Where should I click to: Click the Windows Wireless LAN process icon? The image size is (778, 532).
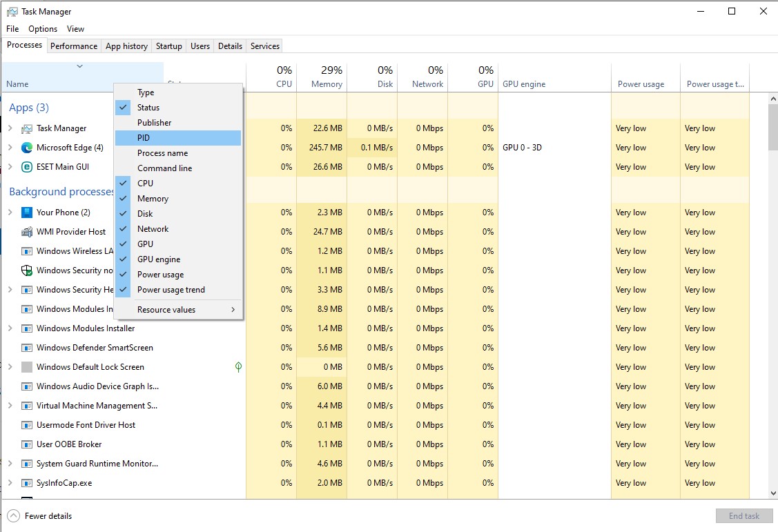tap(27, 251)
